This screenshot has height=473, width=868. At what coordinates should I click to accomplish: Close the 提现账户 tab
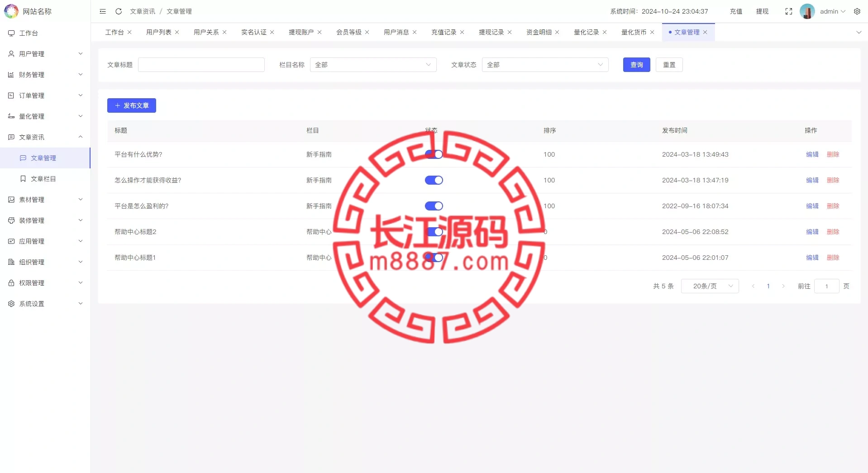click(320, 32)
